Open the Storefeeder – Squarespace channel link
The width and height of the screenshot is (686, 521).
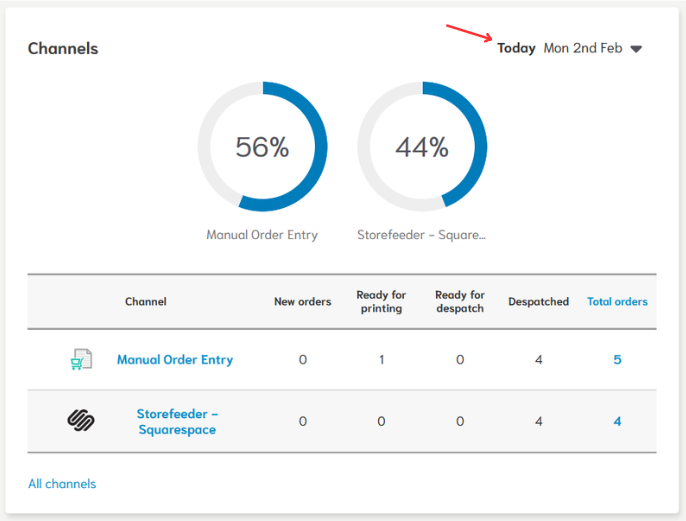tap(176, 421)
